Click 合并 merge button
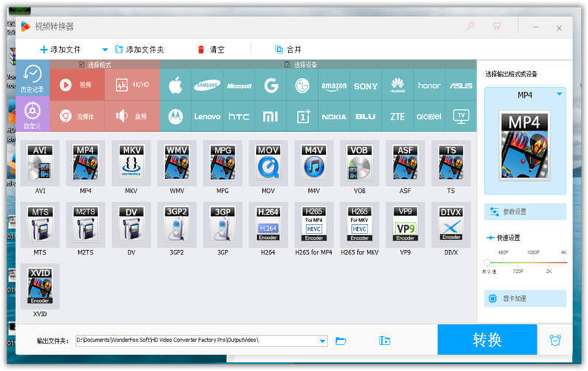This screenshot has height=371, width=588. [288, 50]
